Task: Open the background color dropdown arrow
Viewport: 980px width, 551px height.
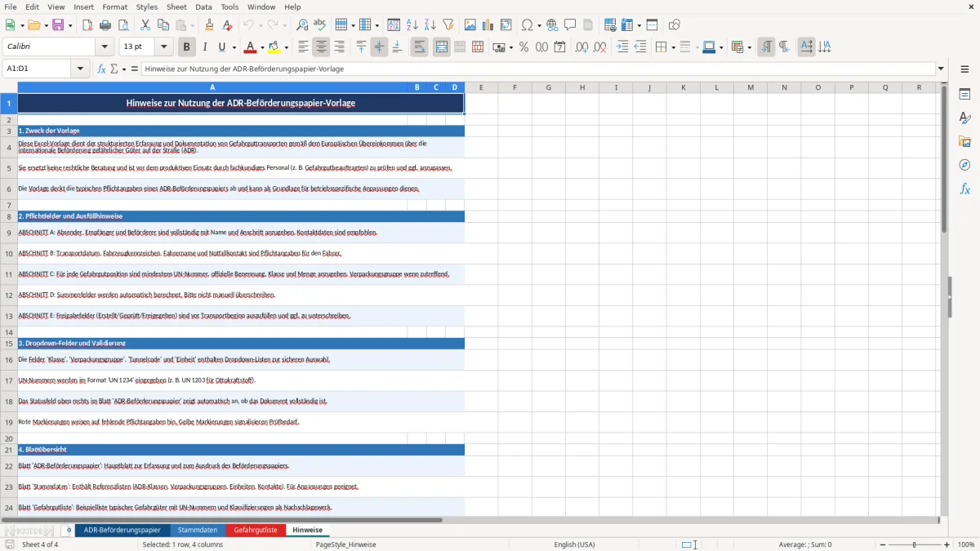Action: point(287,47)
